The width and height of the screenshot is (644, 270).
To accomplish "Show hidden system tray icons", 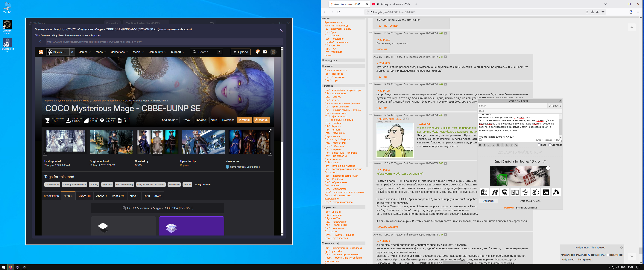I will point(609,267).
